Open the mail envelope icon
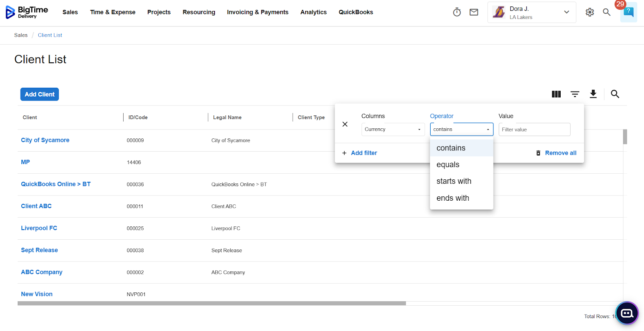 point(474,12)
